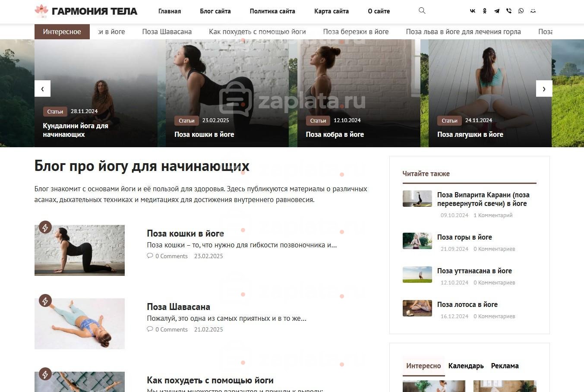This screenshot has width=584, height=392.
Task: Click previous-slide arrow on the carousel
Action: click(x=42, y=89)
